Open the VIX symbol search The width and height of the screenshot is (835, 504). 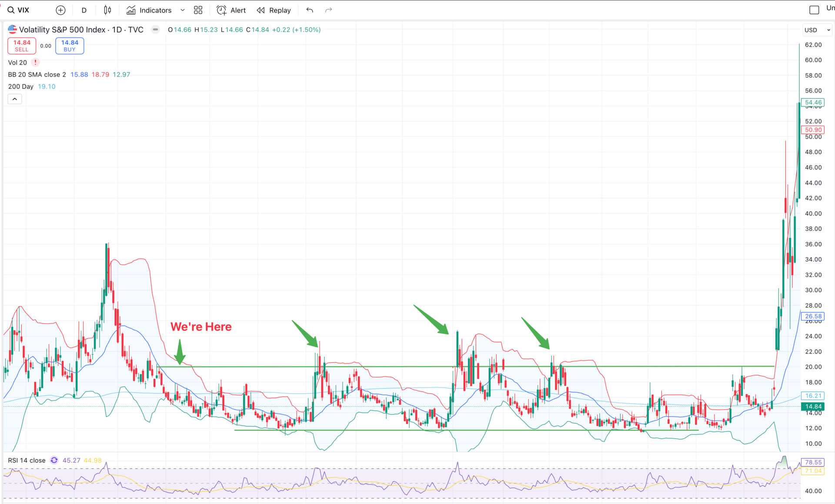[x=19, y=10]
